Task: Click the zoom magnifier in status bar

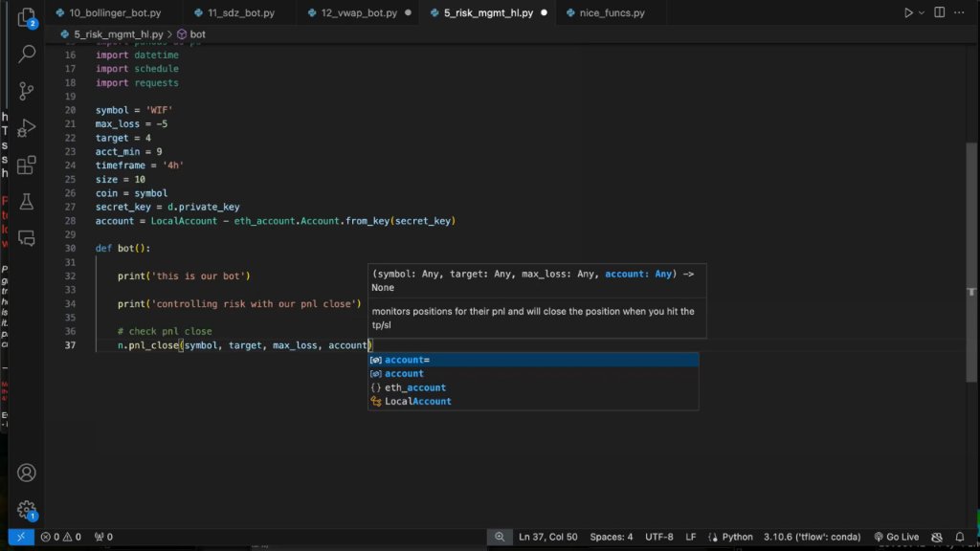Action: pos(500,537)
